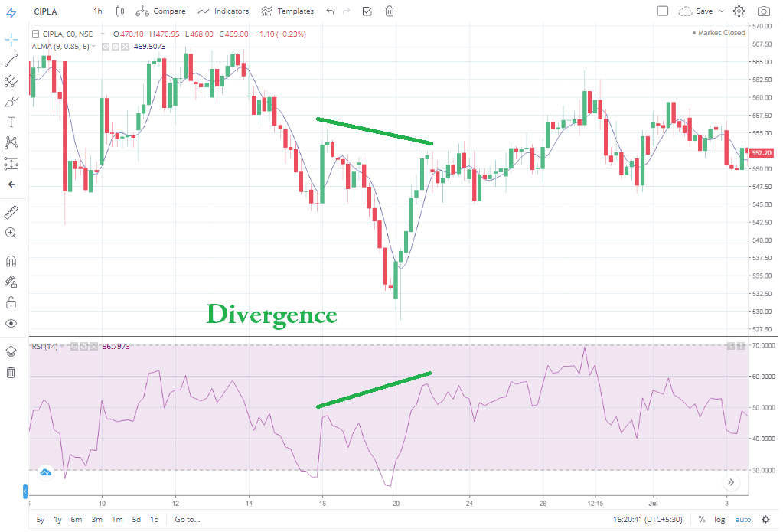Open the 1h interval dropdown
783x532 pixels.
point(98,11)
